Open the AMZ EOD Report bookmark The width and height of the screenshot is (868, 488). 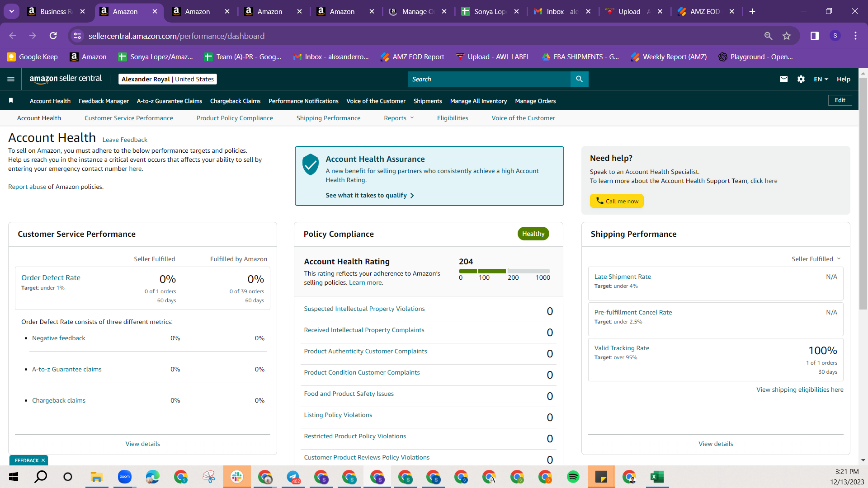pos(412,56)
